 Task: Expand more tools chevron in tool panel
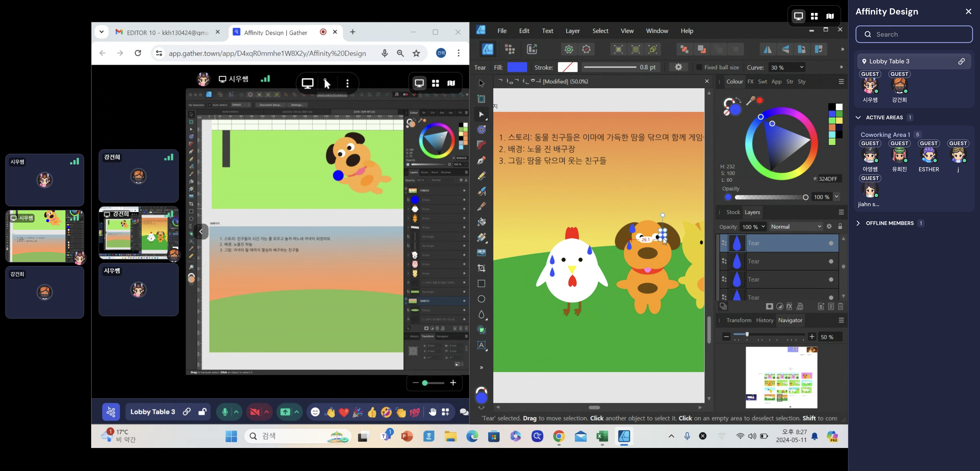(x=481, y=368)
